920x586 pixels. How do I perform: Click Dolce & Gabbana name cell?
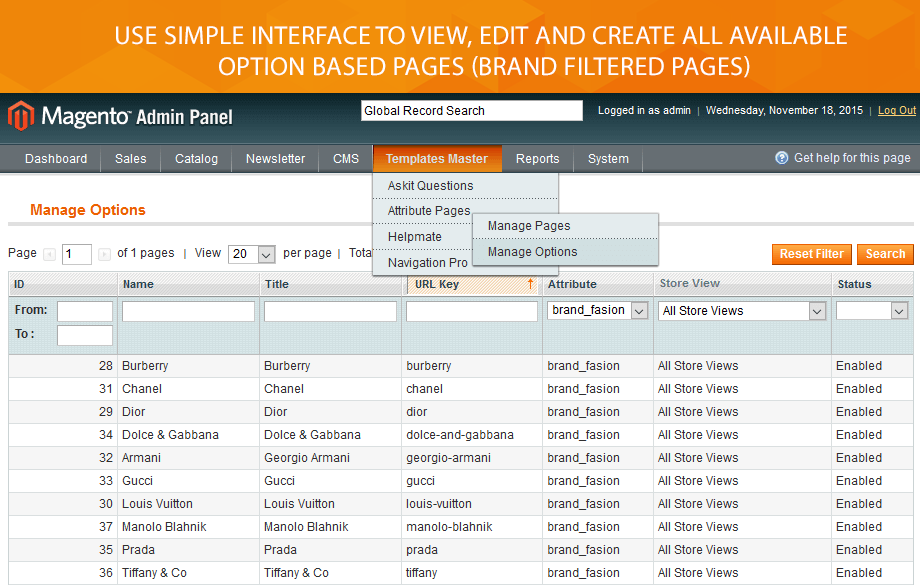(188, 435)
